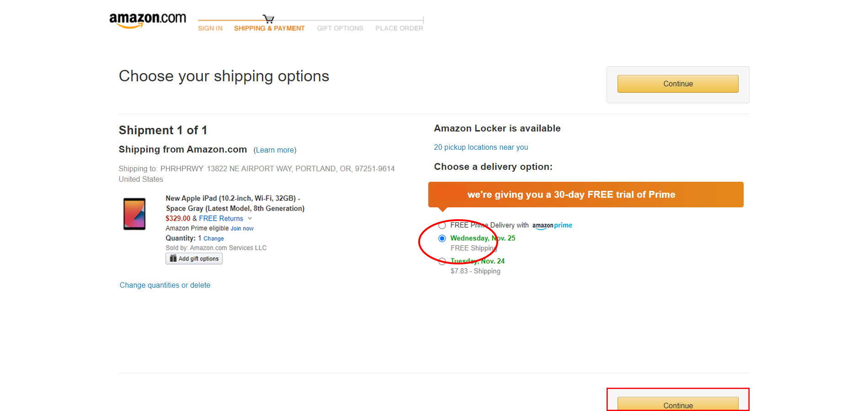Go to the Shipping & Payment step
The image size is (868, 411).
(269, 28)
